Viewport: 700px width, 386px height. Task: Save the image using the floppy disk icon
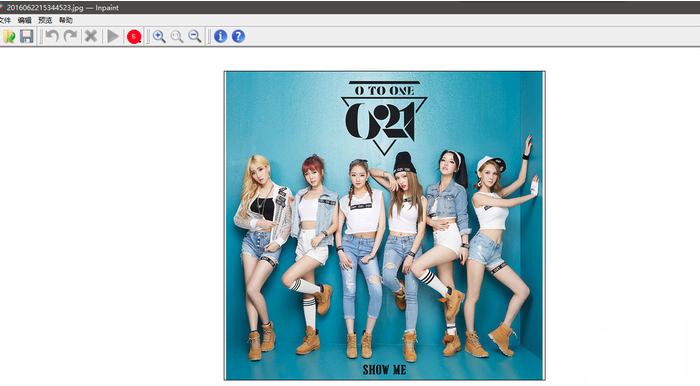[x=27, y=37]
